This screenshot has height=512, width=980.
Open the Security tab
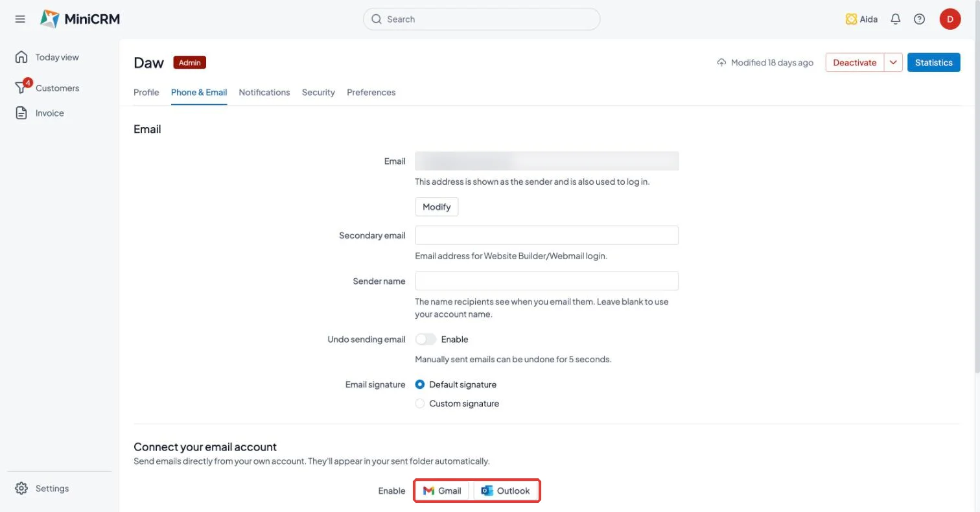pyautogui.click(x=318, y=92)
